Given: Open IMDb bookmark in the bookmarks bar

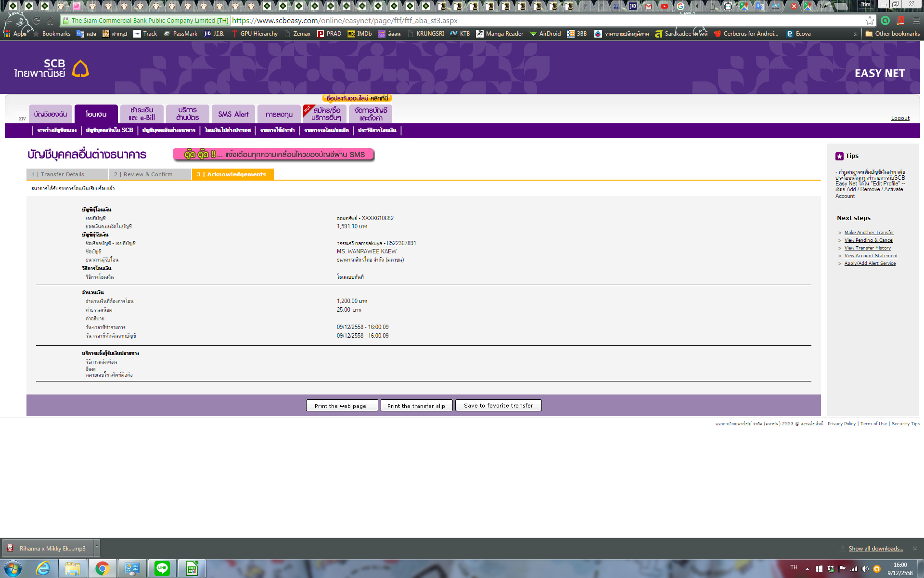Looking at the screenshot, I should click(359, 34).
